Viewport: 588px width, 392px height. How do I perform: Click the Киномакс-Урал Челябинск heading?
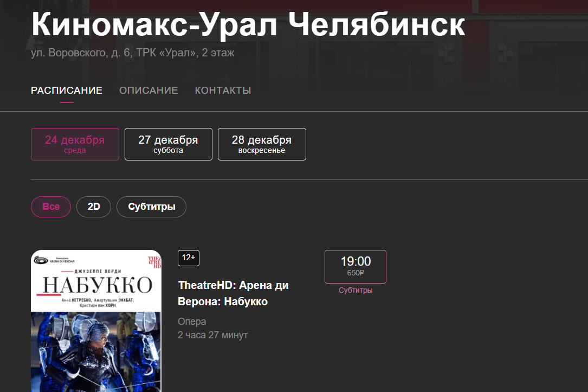(248, 24)
